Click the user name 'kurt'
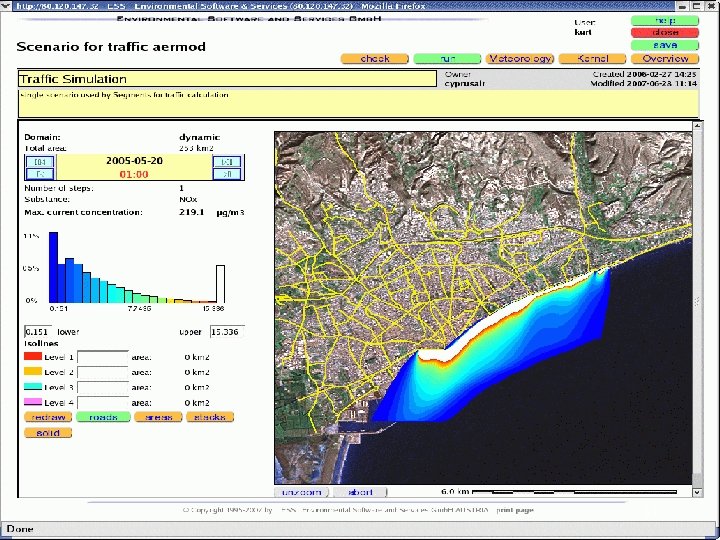 coord(583,32)
